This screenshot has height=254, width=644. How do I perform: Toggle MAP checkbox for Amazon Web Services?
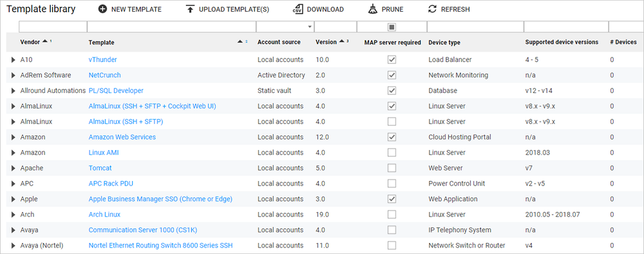coord(392,137)
